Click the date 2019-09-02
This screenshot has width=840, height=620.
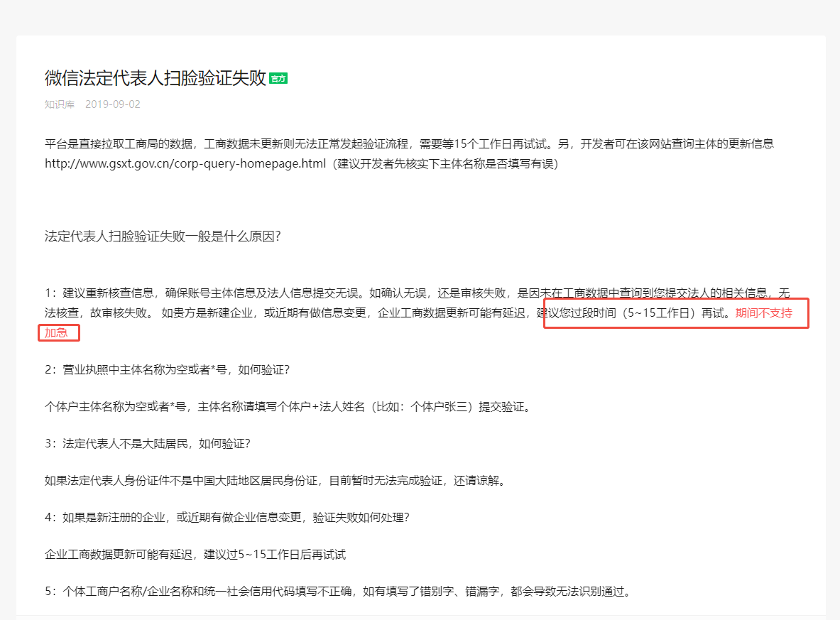click(x=112, y=104)
